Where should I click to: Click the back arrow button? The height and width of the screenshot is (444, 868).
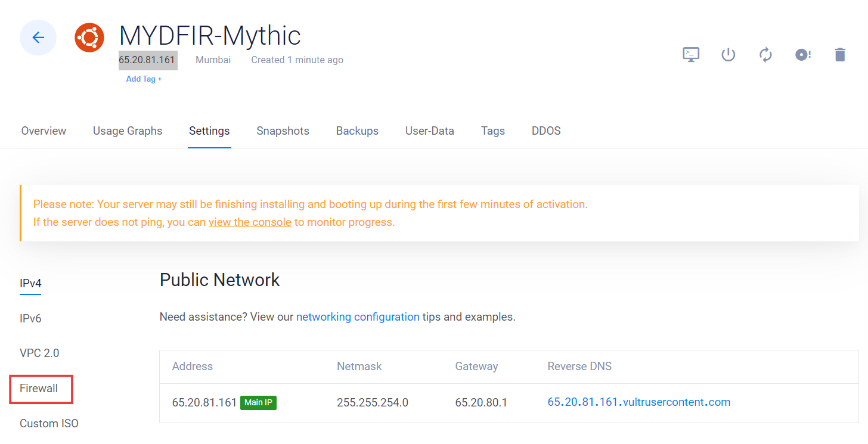[x=38, y=38]
